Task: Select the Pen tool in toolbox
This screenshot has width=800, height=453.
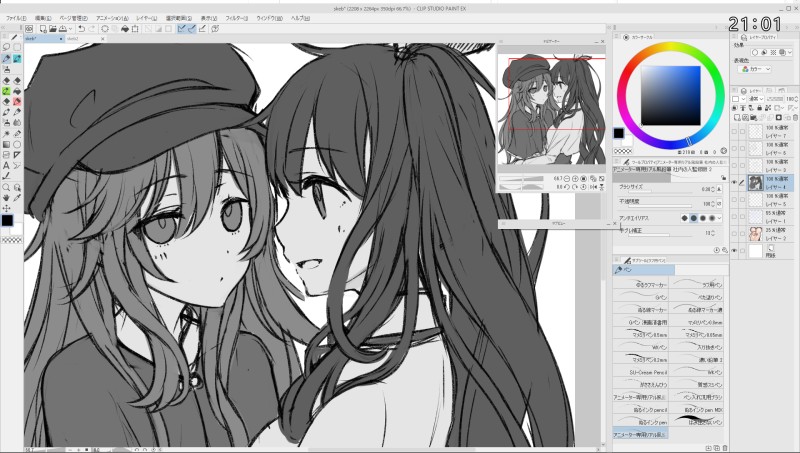Action: [6, 58]
